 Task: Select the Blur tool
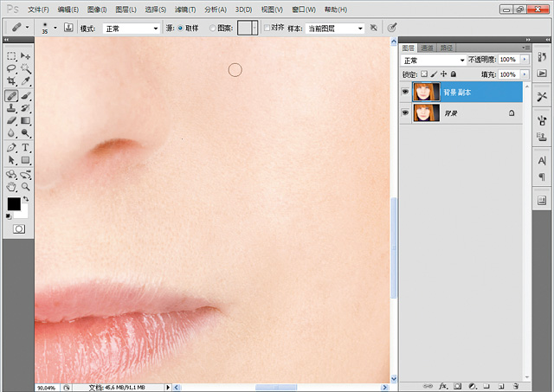11,133
